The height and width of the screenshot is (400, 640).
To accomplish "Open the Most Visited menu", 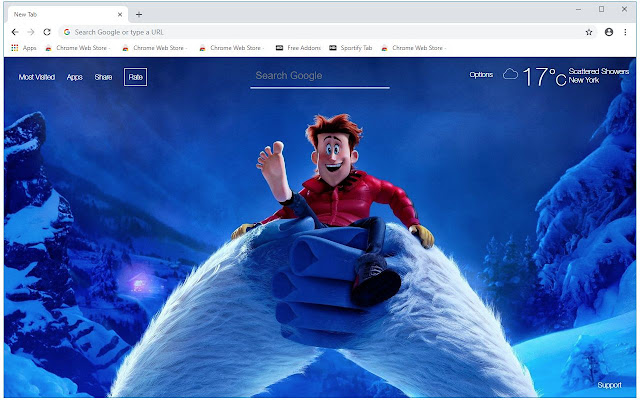I will click(37, 77).
